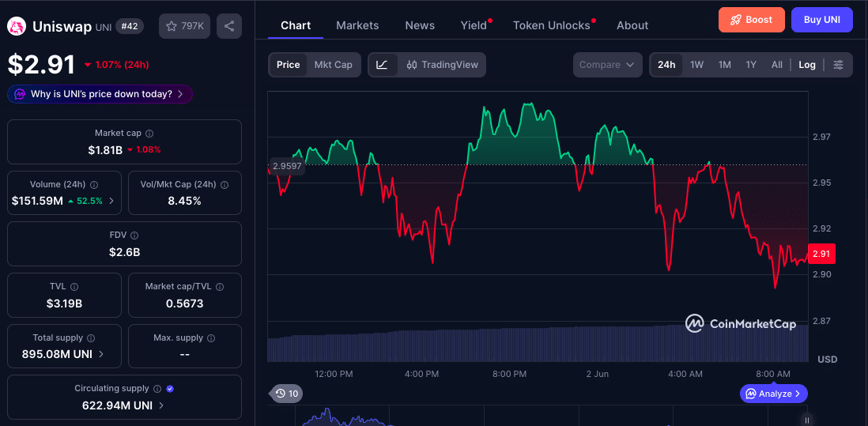Screen dimensions: 868x426
Task: Click the $3.19B TVL value
Action: 64,303
